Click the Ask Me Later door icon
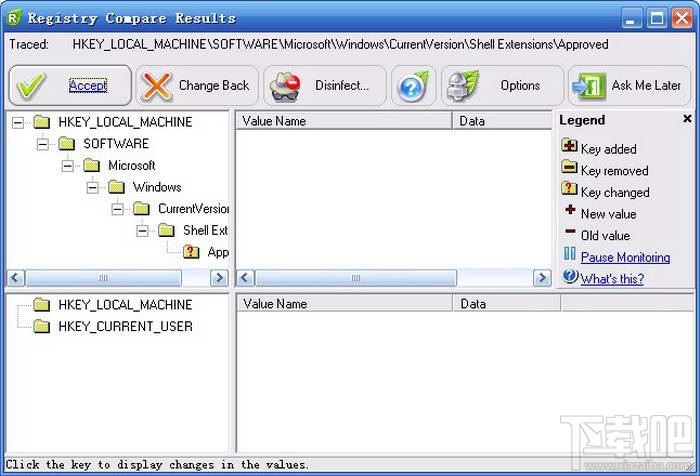700x476 pixels. [589, 86]
